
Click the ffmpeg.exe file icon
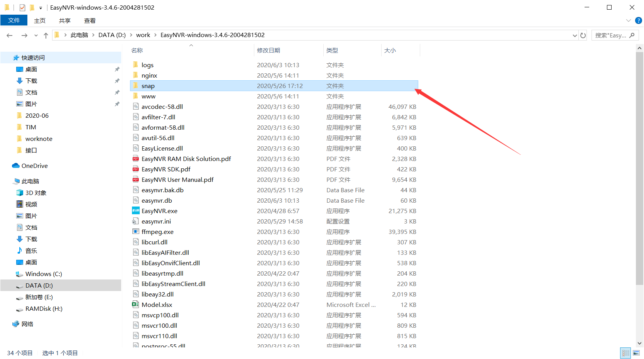click(135, 231)
